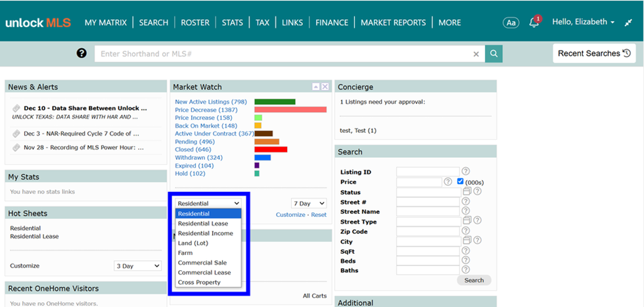Open help for Street Type field
The height and width of the screenshot is (307, 644).
pyautogui.click(x=477, y=221)
